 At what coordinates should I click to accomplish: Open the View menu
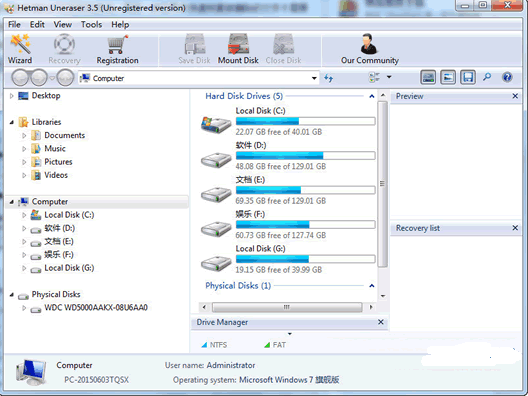click(x=63, y=25)
